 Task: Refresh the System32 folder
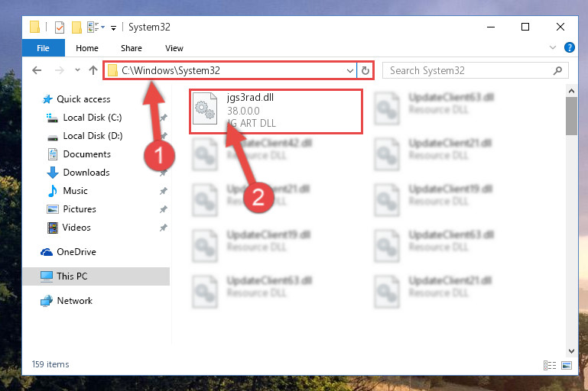(x=365, y=70)
